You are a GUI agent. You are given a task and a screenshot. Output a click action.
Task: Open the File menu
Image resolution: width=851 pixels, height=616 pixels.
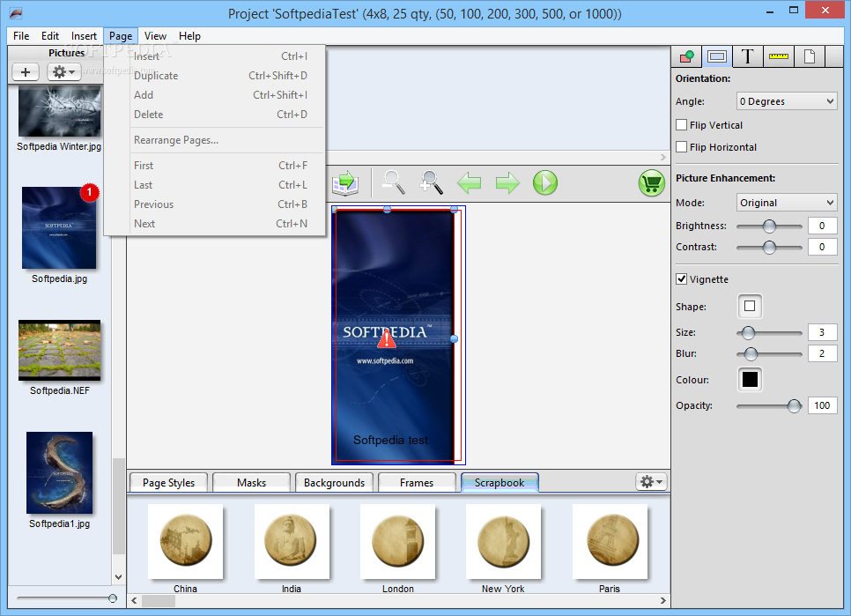pos(21,36)
